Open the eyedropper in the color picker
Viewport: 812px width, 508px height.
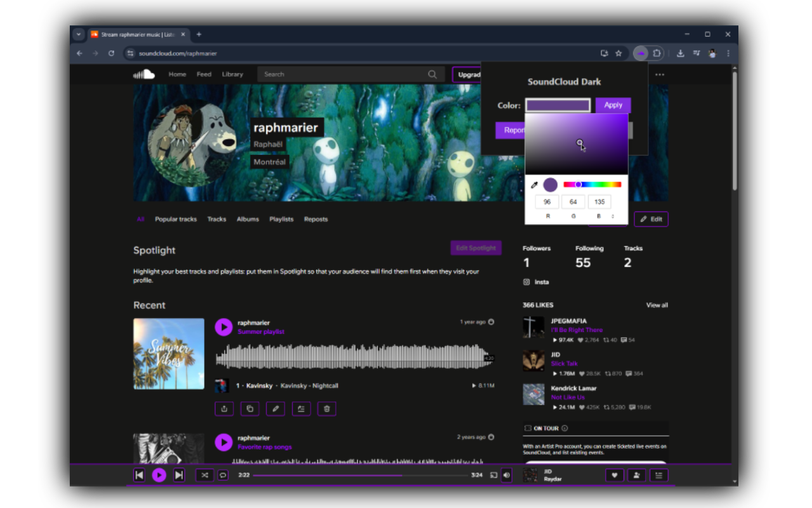click(534, 184)
